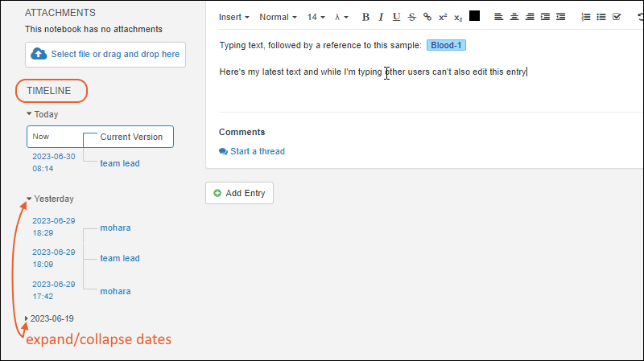Open the black text color swatch
Viewport: 644px width, 361px height.
(475, 16)
